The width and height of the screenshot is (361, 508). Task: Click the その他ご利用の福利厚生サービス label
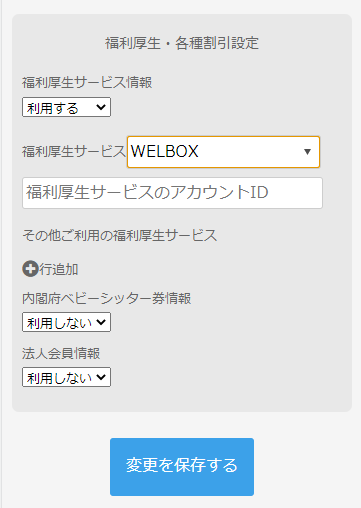(120, 235)
